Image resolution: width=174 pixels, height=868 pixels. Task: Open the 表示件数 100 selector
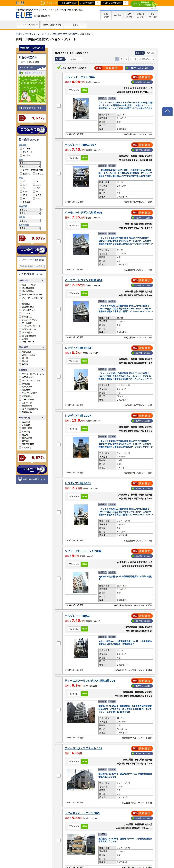pyautogui.click(x=150, y=53)
